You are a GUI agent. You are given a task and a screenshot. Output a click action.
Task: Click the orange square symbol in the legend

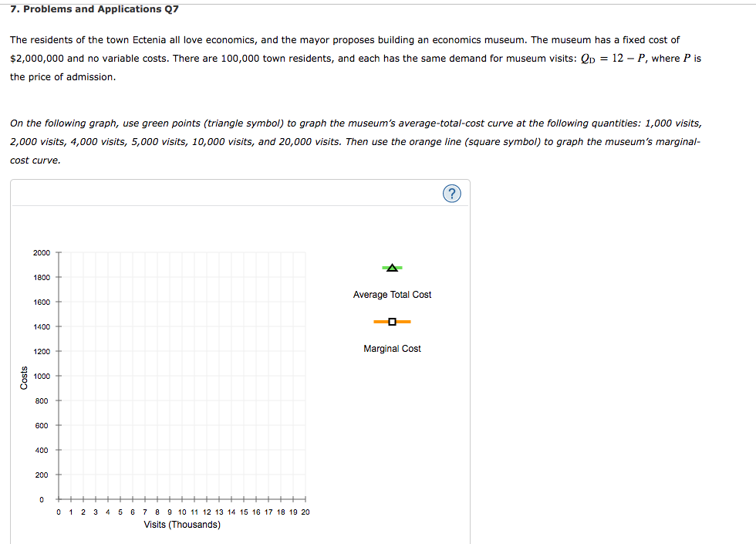coord(392,321)
